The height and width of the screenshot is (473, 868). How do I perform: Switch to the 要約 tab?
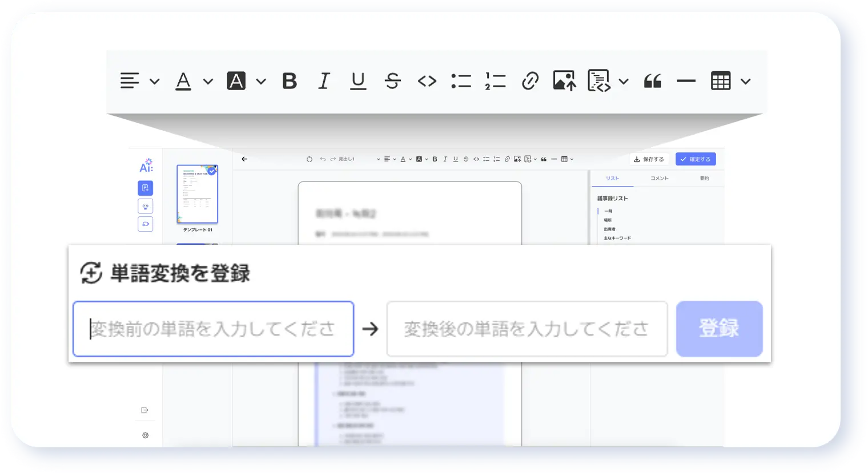pos(704,179)
